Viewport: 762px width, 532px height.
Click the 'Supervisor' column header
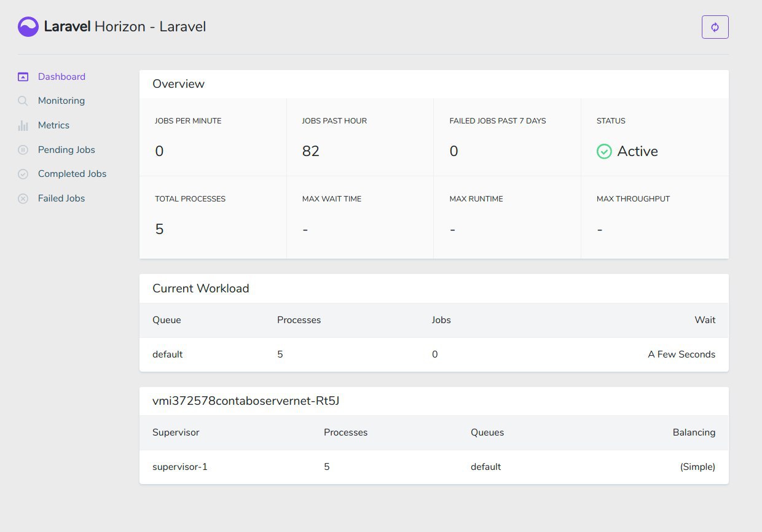(176, 432)
